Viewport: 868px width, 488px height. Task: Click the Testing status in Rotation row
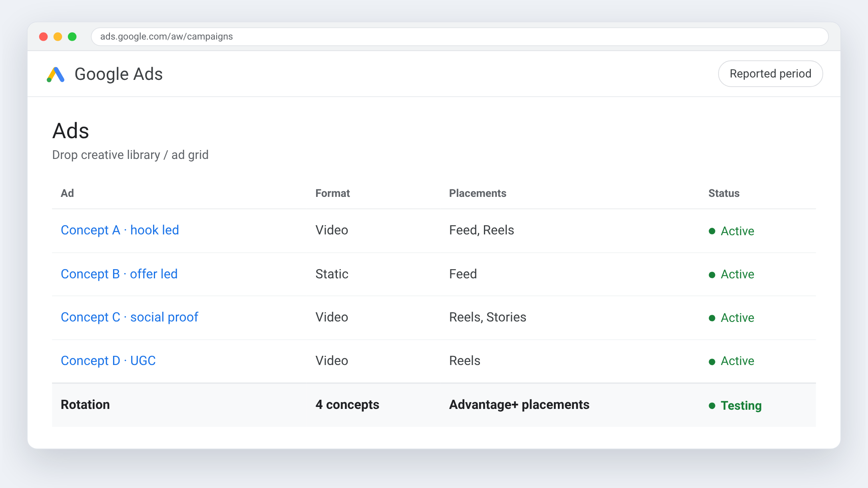pos(735,405)
